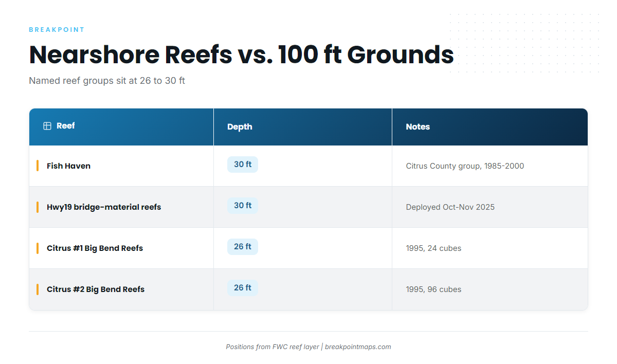The height and width of the screenshot is (364, 617).
Task: Click the note '1995, 24 cubes'
Action: tap(433, 248)
